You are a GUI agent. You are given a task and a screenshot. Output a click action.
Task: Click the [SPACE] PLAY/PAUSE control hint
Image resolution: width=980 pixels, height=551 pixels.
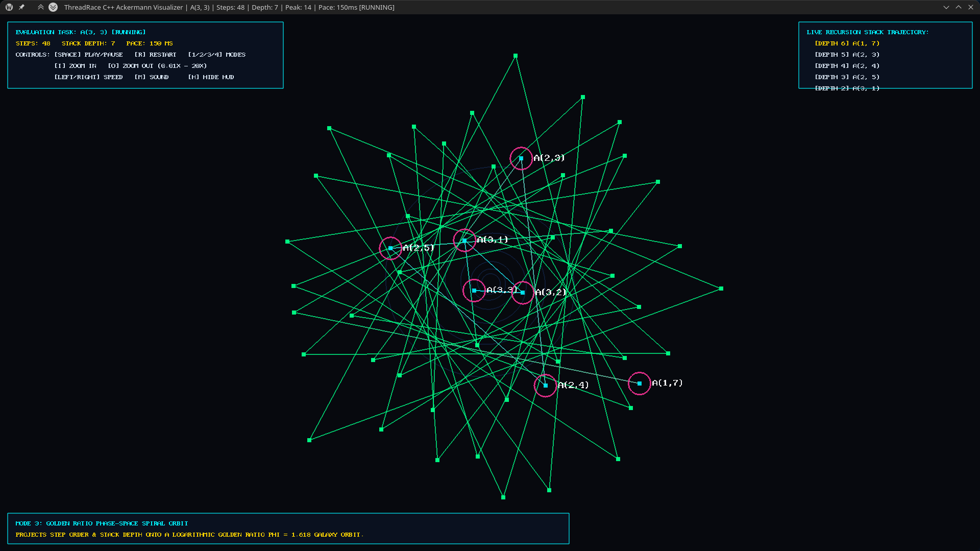88,55
